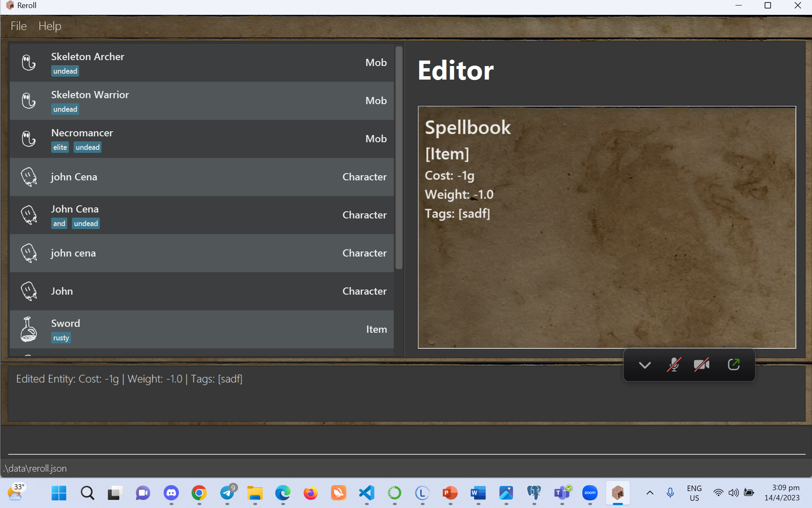The width and height of the screenshot is (812, 508).
Task: Click the entity list vertical scrollbar
Action: click(x=399, y=157)
